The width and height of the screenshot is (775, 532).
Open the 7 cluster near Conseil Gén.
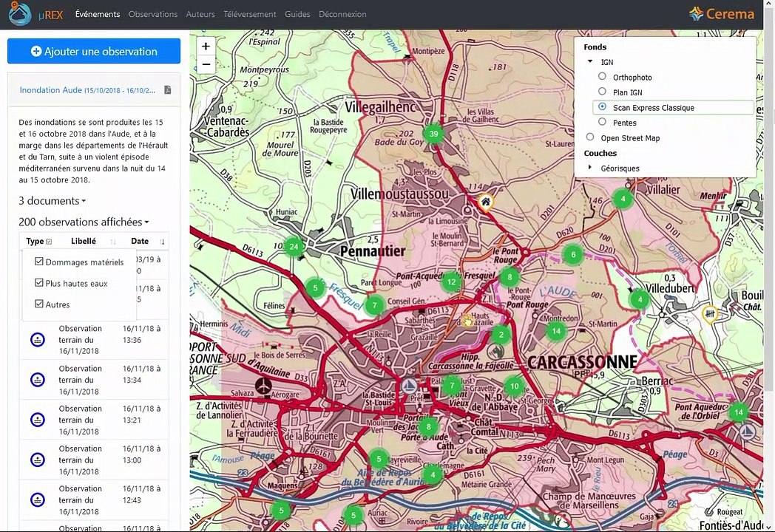click(374, 305)
